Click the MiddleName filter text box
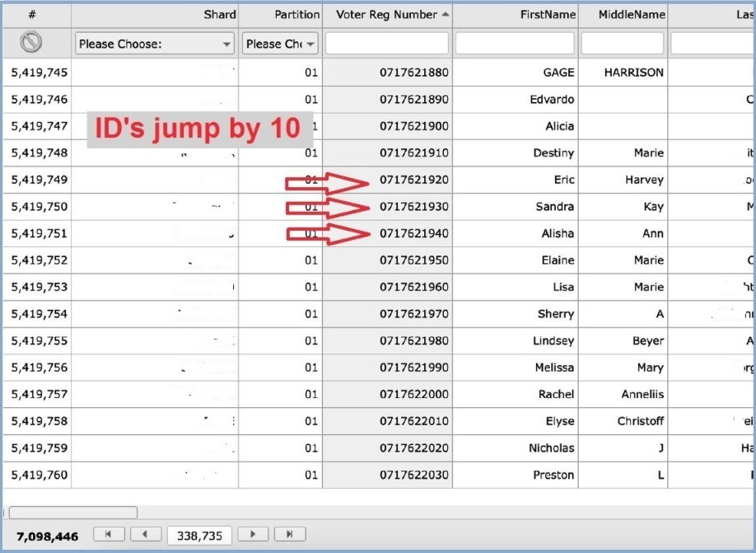The height and width of the screenshot is (553, 756). pyautogui.click(x=622, y=44)
